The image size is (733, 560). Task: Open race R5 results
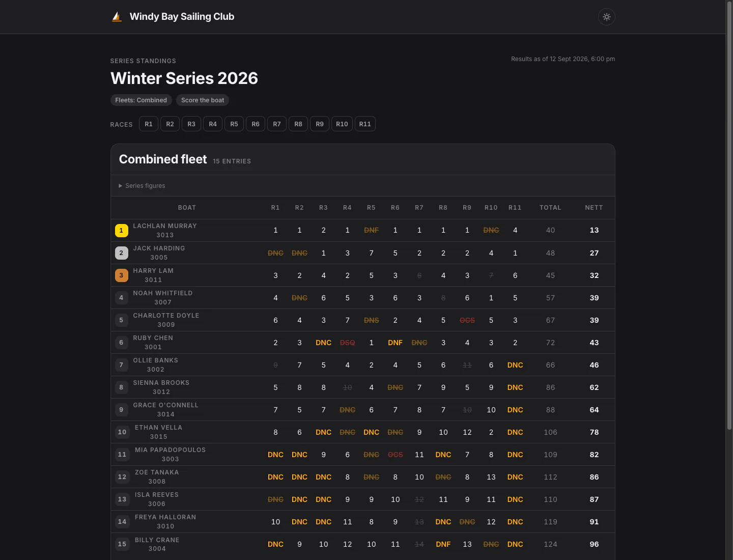point(234,124)
